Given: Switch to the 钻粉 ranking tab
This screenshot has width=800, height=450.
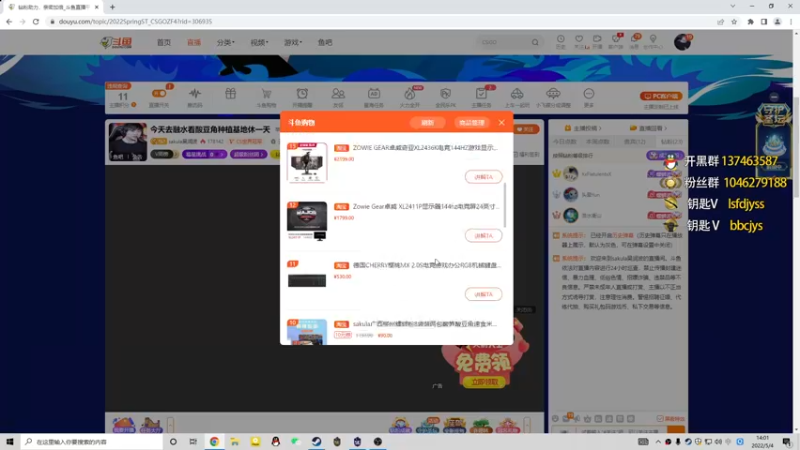Looking at the screenshot, I should (x=671, y=141).
